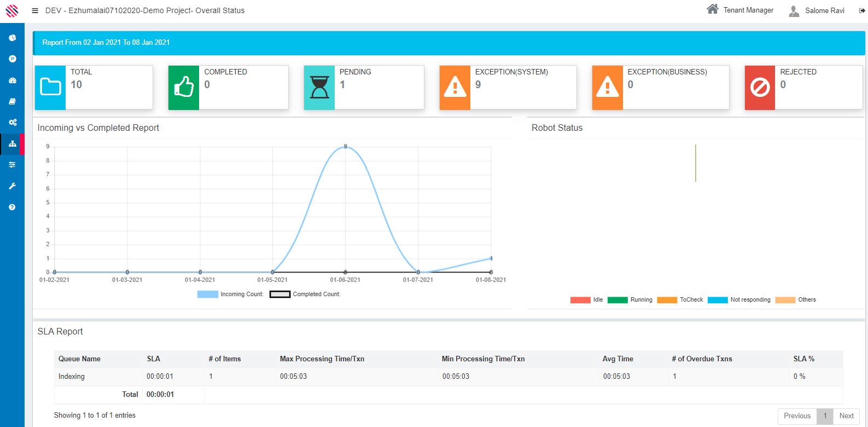Toggle the Idle legend swatch

580,300
